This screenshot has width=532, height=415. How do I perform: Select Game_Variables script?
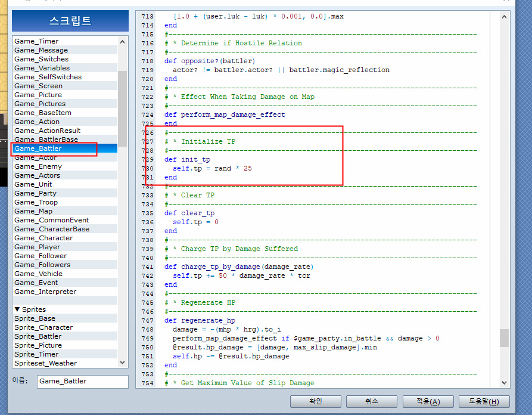tap(65, 68)
